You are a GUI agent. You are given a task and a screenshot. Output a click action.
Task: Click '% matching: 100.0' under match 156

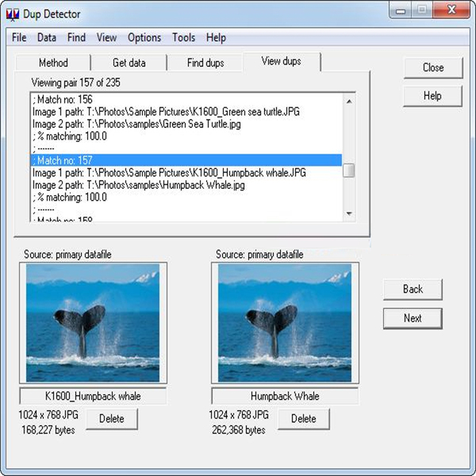click(x=186, y=136)
